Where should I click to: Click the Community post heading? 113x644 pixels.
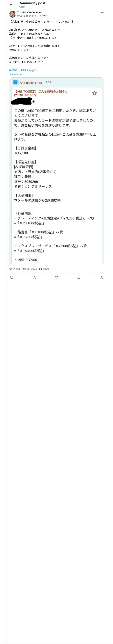pos(32,3)
